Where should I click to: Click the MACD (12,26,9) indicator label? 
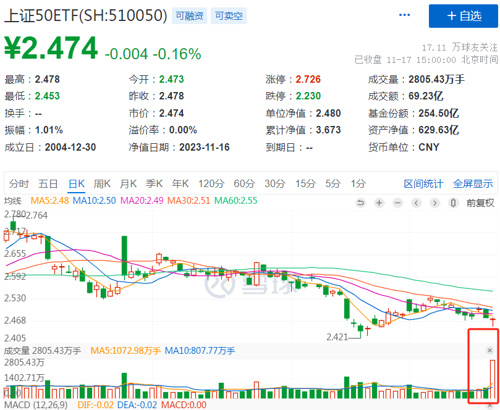(x=36, y=405)
